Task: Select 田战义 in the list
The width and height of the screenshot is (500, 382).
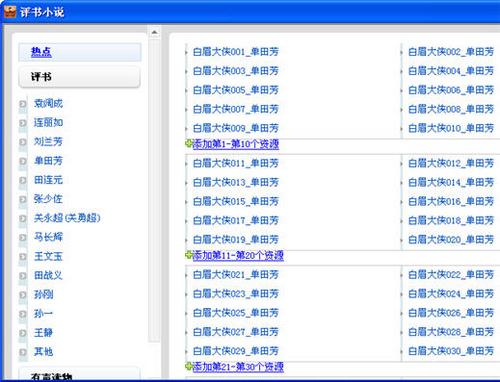Action: click(48, 275)
